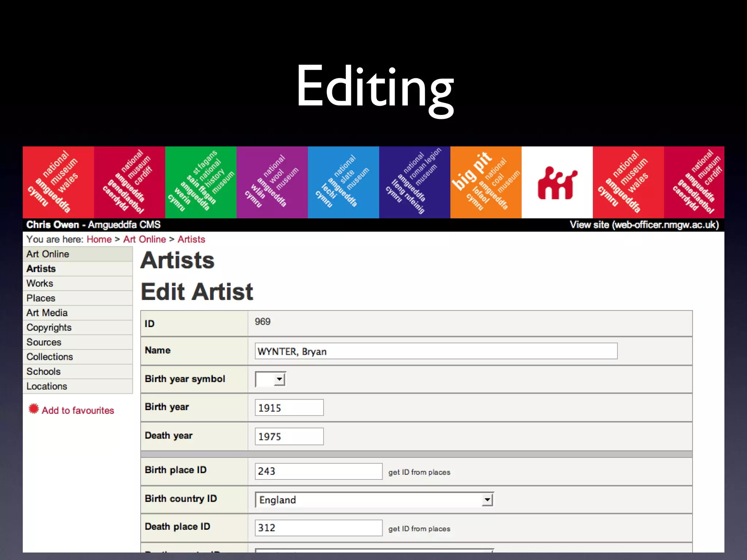Click the blue National Slate Museum logo
Image resolution: width=747 pixels, height=560 pixels.
point(343,182)
